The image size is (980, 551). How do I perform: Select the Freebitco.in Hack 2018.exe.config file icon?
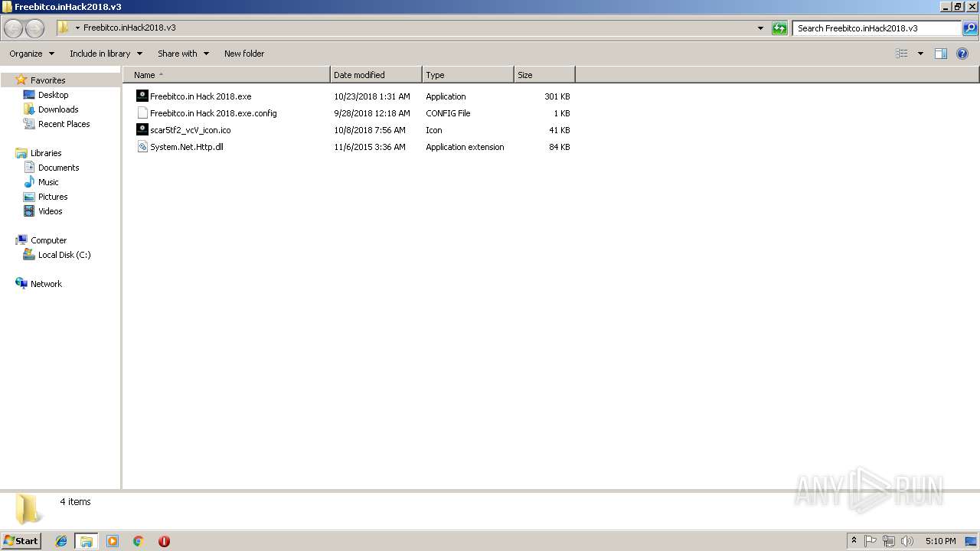142,113
